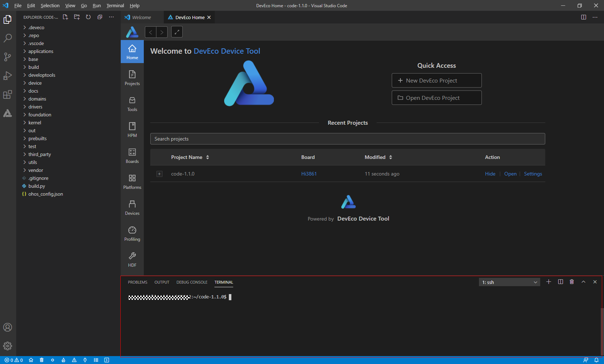Switch to the Welcome tab
The height and width of the screenshot is (364, 604).
[x=142, y=17]
